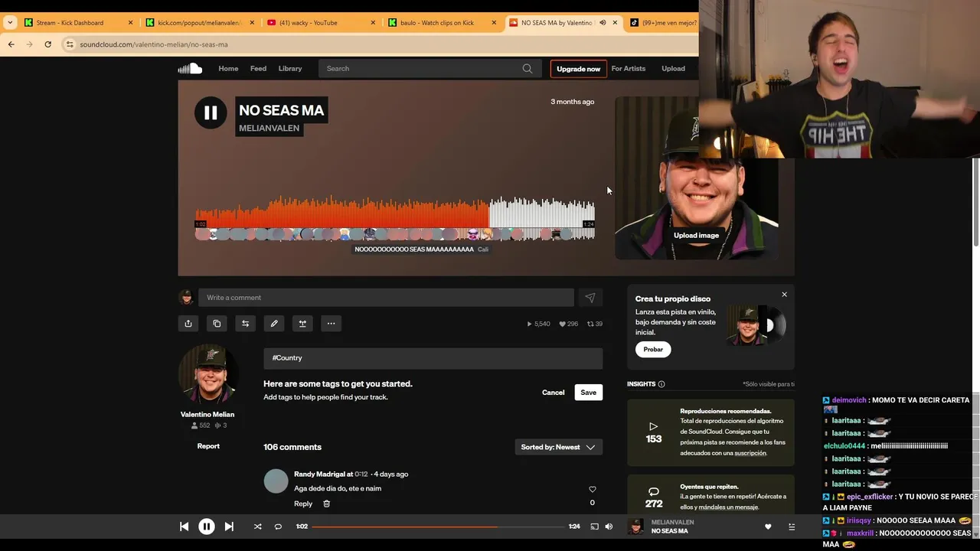Click Valentino Melian's large profile avatar

pos(207,373)
